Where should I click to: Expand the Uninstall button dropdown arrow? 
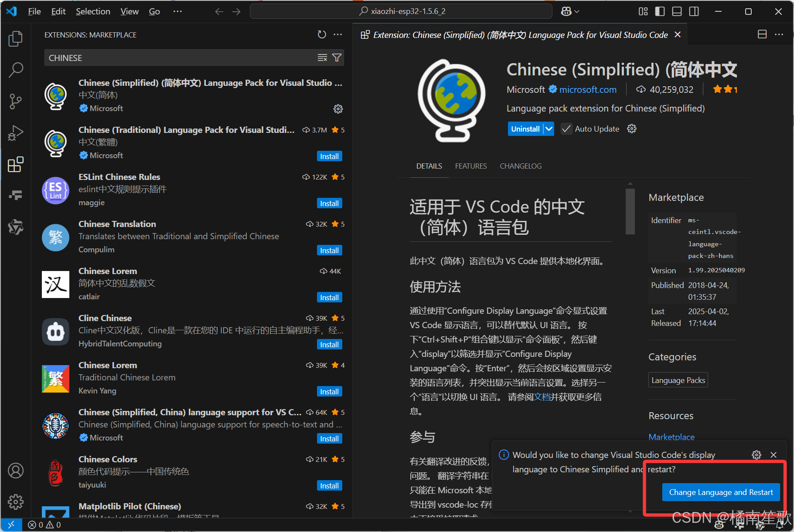coord(549,129)
